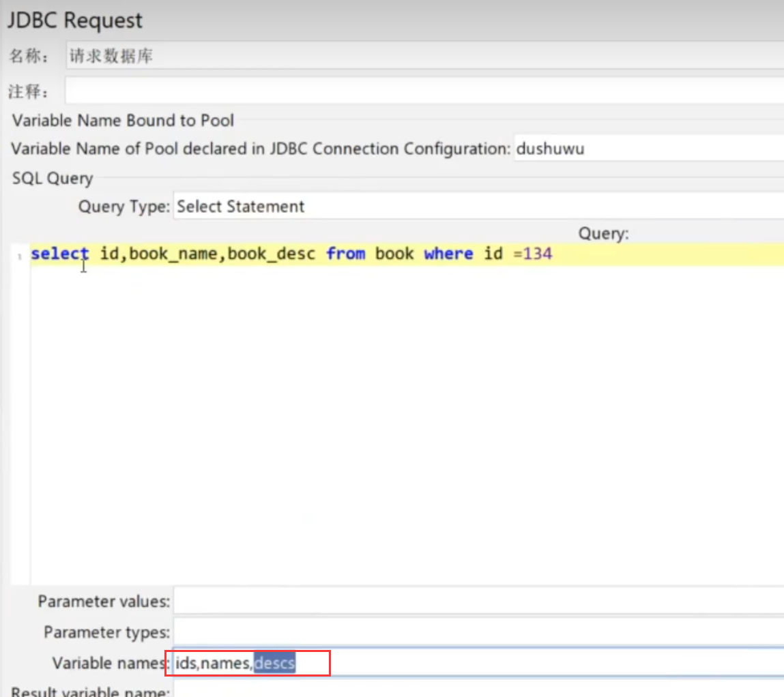Click the 'book' table name in the query
Viewport: 784px width, 697px height.
click(394, 254)
